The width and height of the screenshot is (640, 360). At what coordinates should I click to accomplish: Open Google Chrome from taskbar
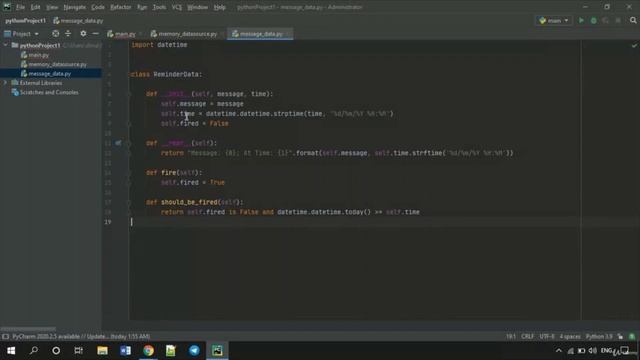(149, 351)
